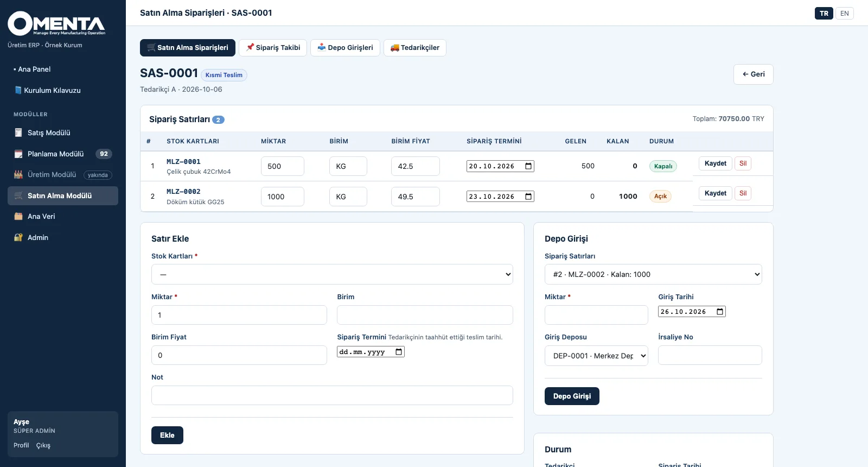
Task: Open calendar picker for Giriş Tarihi
Action: [x=720, y=312]
